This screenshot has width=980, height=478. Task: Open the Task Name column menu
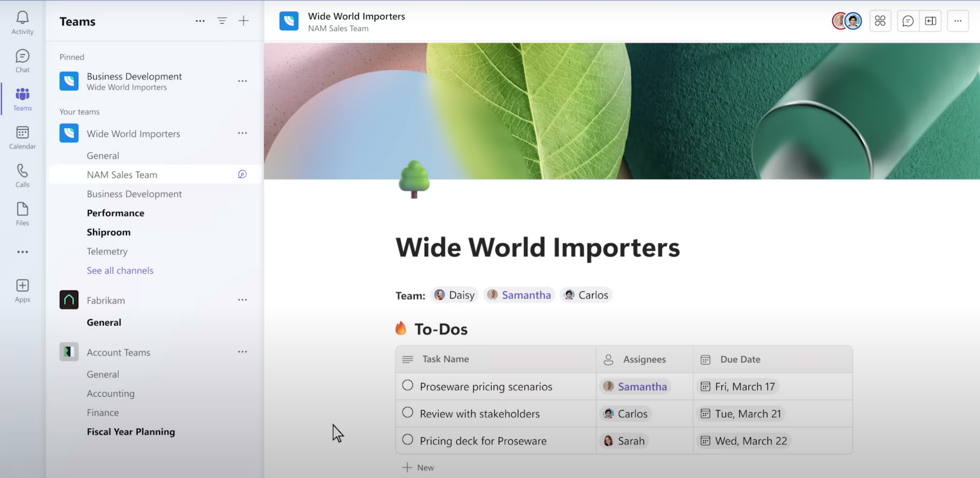coord(496,359)
